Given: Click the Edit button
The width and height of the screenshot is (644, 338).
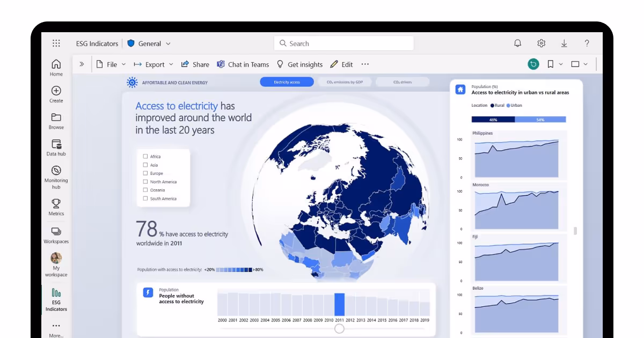Looking at the screenshot, I should point(341,64).
